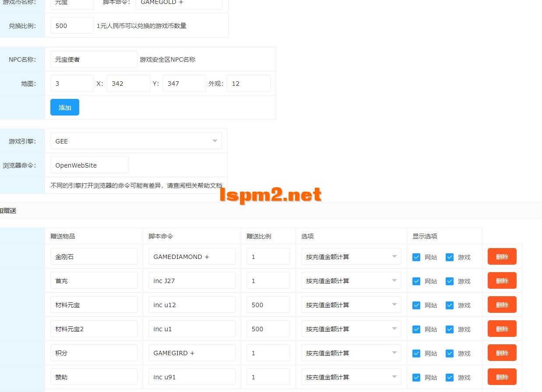Delete the 首充 gift row
The height and width of the screenshot is (392, 542).
[x=502, y=280]
